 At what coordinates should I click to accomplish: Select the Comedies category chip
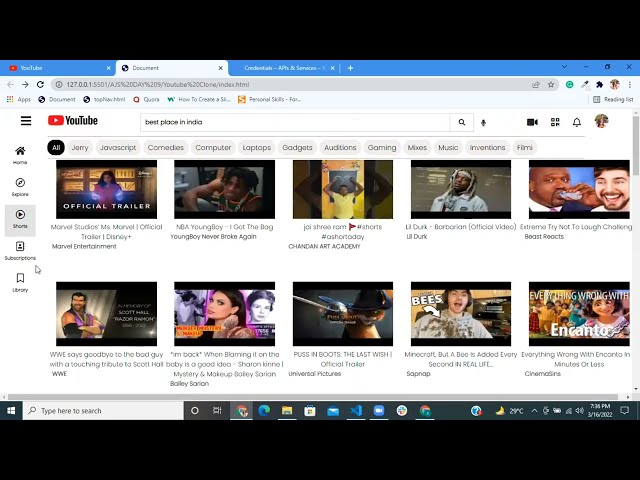tap(166, 147)
